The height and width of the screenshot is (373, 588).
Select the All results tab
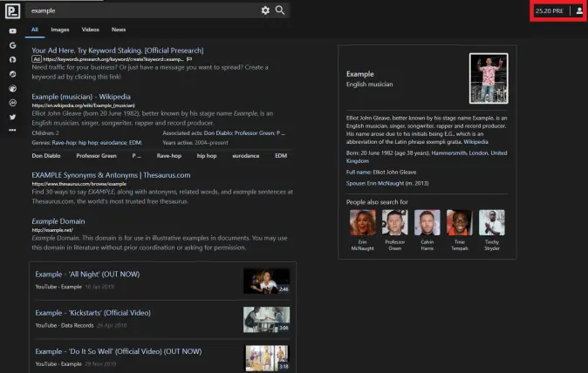click(35, 30)
